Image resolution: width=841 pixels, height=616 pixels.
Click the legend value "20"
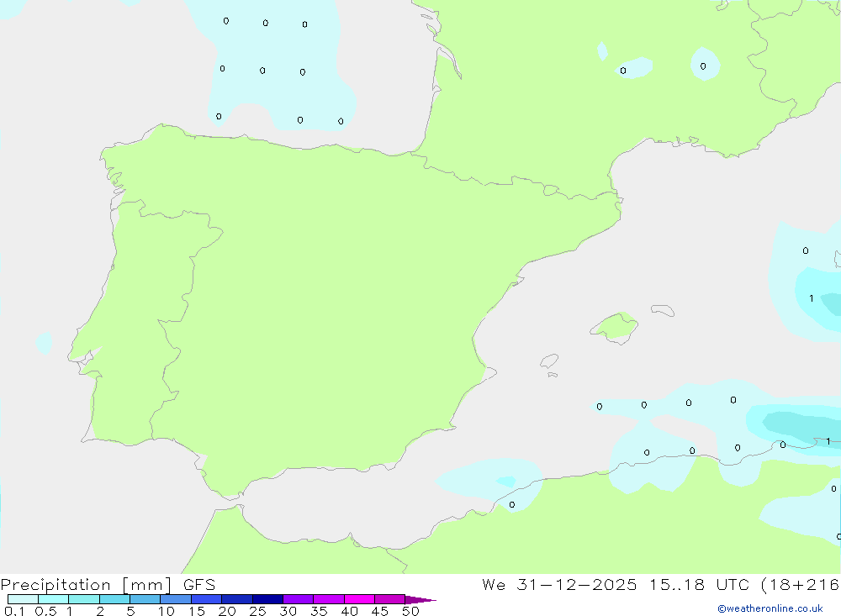(227, 611)
